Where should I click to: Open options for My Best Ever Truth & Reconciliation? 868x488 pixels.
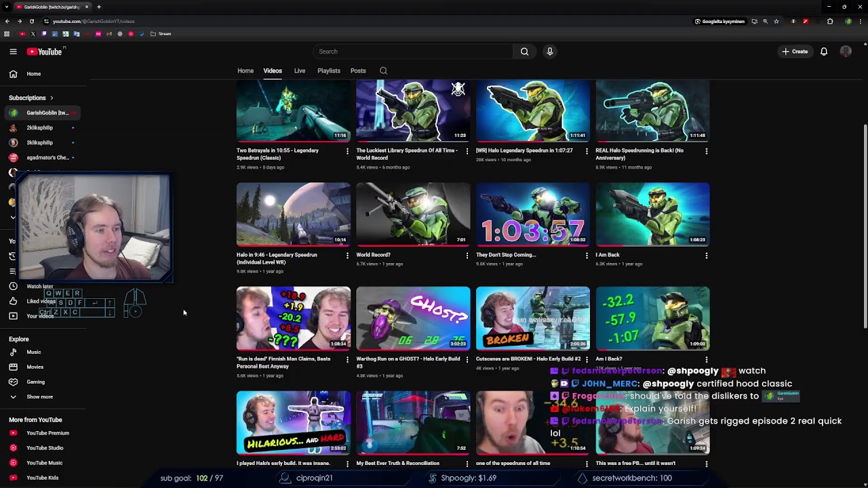(x=467, y=464)
